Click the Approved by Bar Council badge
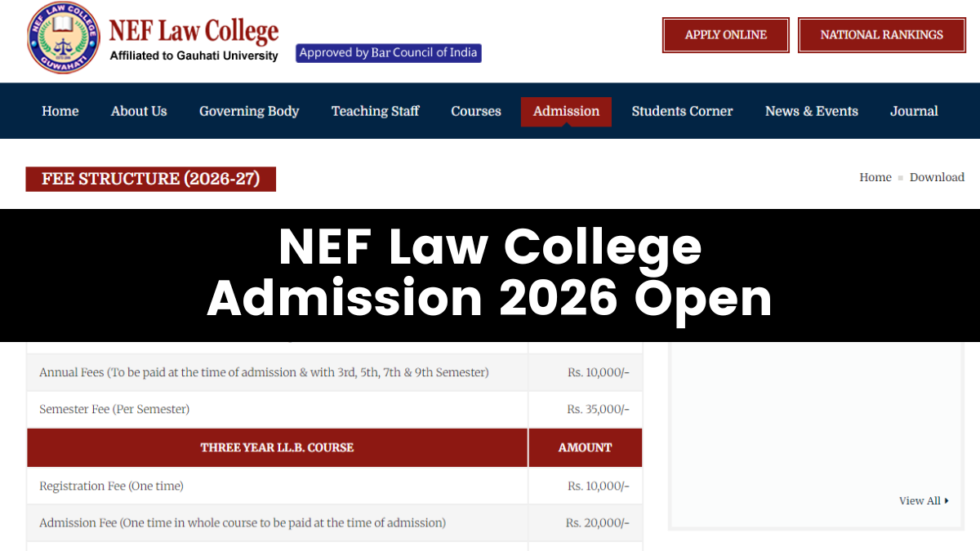This screenshot has height=551, width=980. pyautogui.click(x=389, y=53)
